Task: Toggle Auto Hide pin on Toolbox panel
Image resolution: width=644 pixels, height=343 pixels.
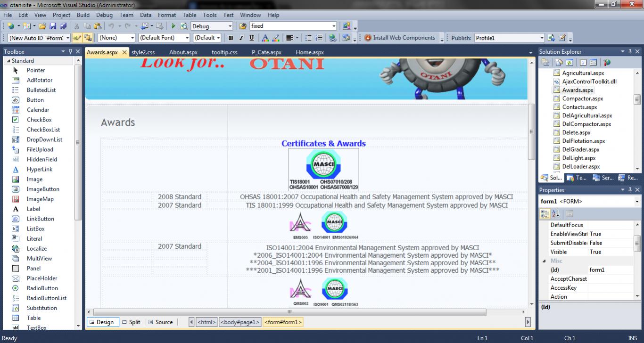Action: pyautogui.click(x=71, y=51)
